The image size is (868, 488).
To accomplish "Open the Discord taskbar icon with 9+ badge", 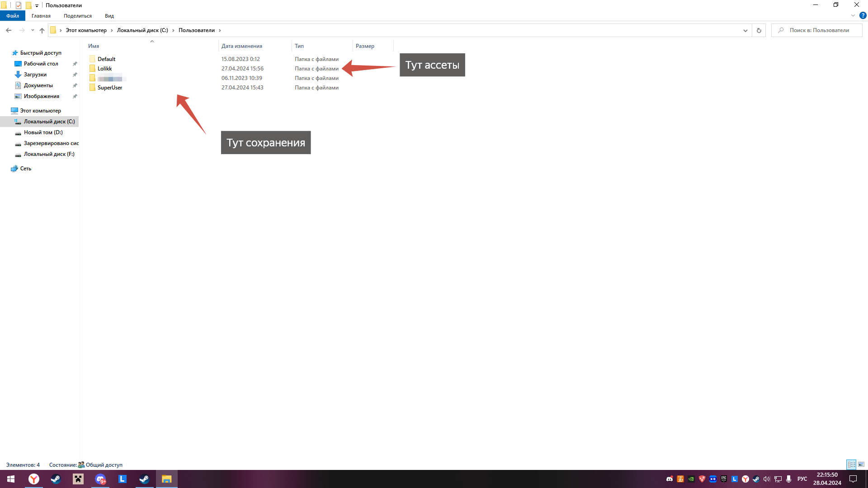I will coord(100,479).
